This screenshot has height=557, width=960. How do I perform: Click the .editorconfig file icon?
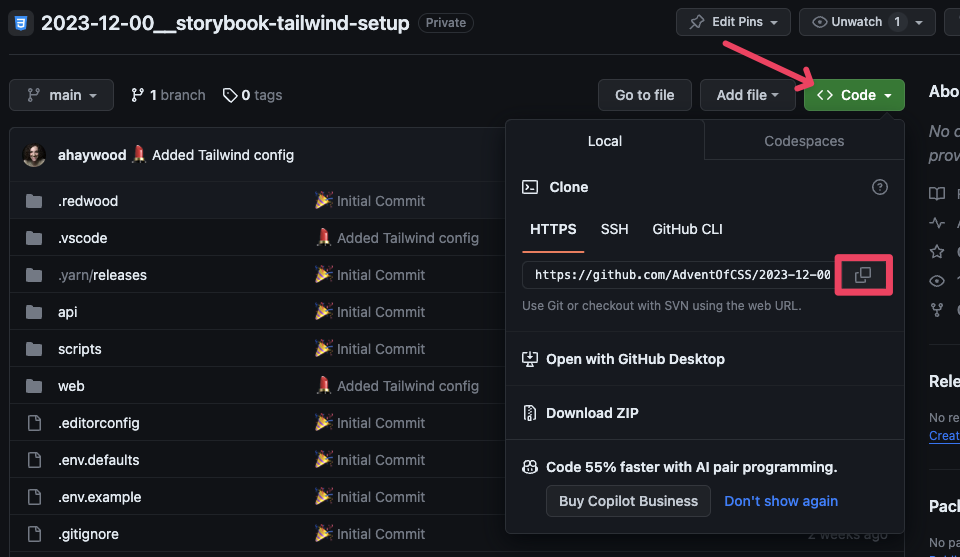point(34,423)
